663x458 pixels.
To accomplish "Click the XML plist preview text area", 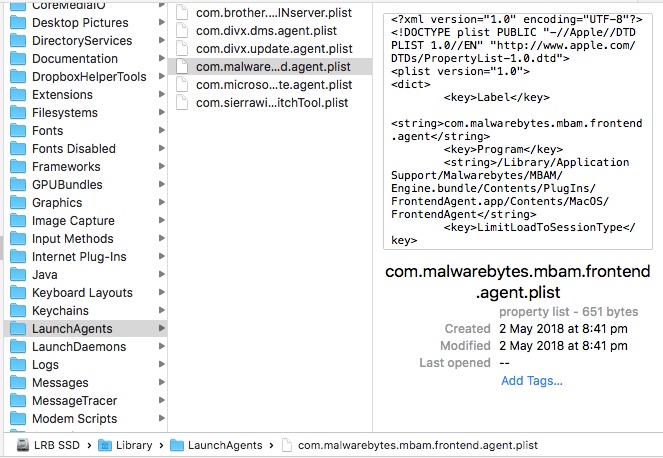I will coord(518,131).
